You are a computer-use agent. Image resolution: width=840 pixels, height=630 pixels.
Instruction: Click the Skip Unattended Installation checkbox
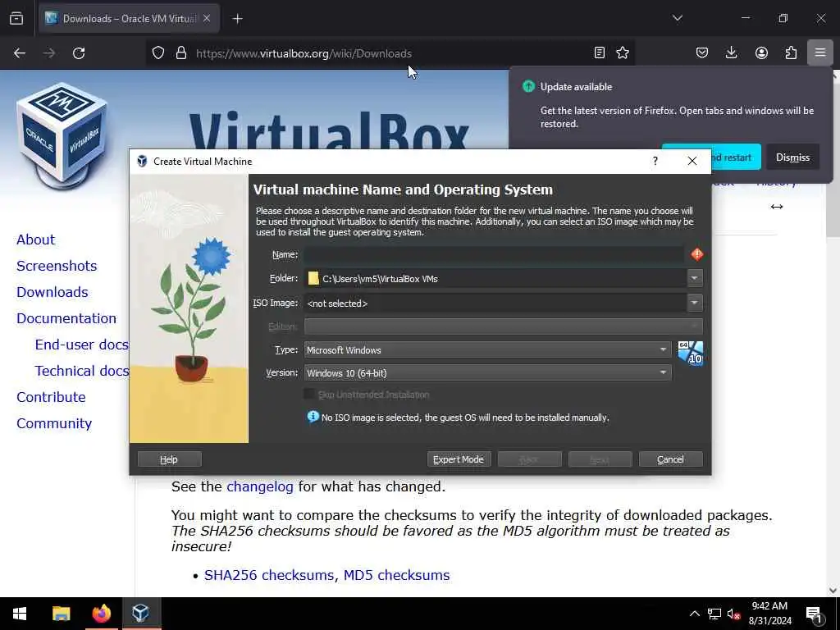pos(309,395)
